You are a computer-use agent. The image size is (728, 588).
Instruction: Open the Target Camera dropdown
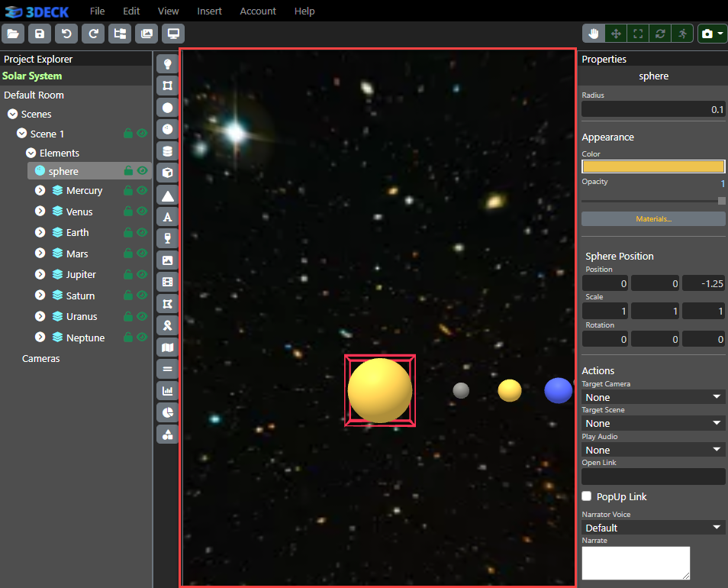[x=653, y=397]
